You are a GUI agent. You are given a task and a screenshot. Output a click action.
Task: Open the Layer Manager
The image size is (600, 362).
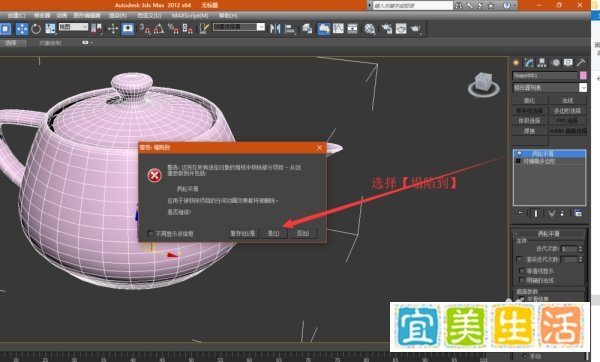[x=307, y=29]
